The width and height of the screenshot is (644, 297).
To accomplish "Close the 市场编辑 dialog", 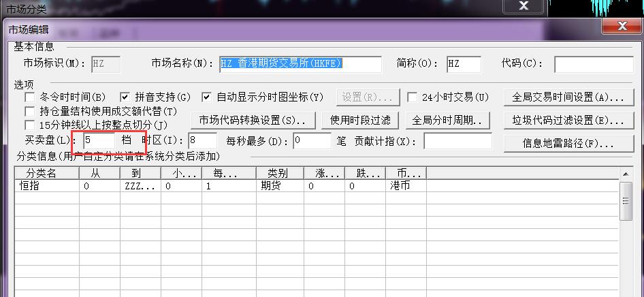I will pyautogui.click(x=622, y=27).
